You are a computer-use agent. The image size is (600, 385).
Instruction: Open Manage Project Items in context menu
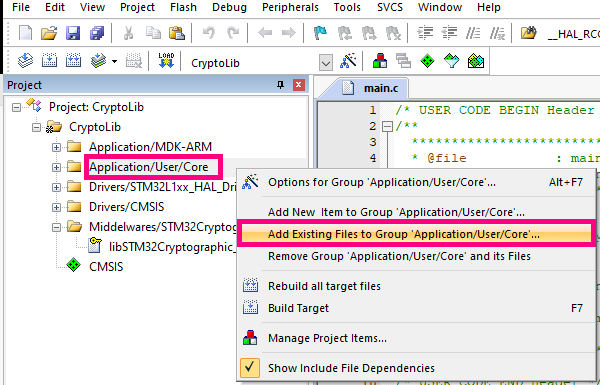click(416, 338)
